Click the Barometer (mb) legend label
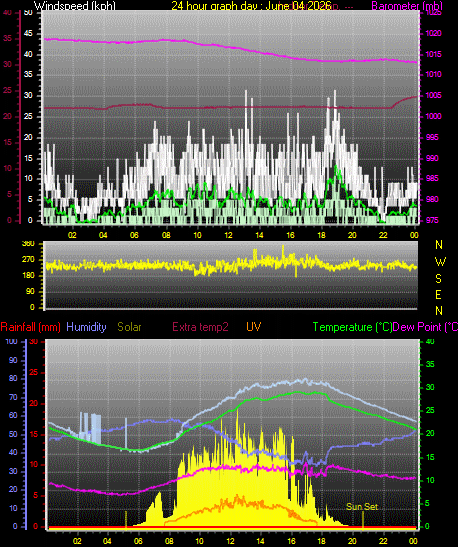This screenshot has height=547, width=458. point(407,6)
